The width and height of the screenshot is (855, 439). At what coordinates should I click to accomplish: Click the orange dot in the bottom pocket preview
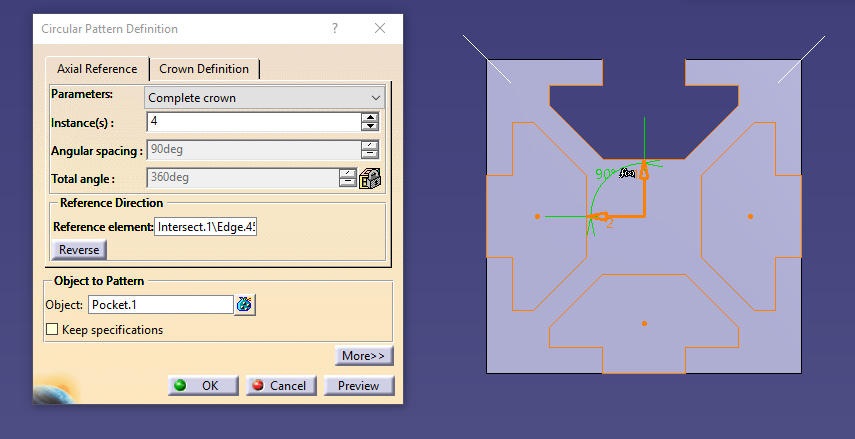[644, 323]
